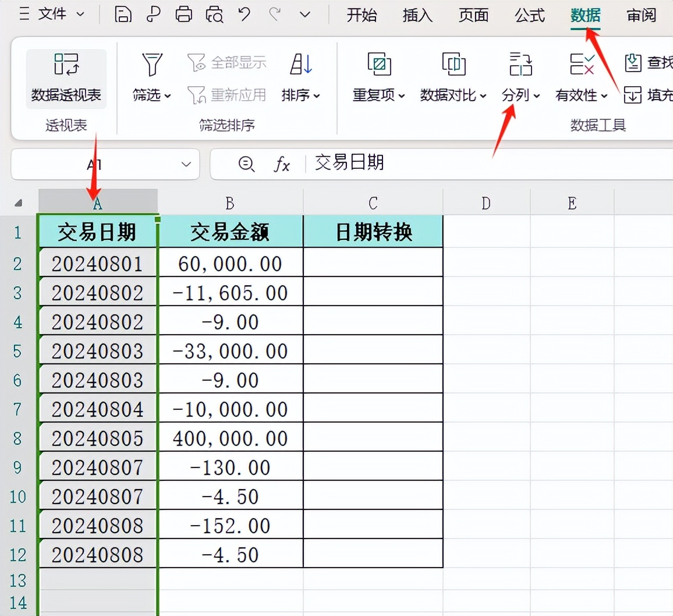Open the quick access toolbar dropdown chevron
This screenshot has height=616, width=673.
pos(304,15)
